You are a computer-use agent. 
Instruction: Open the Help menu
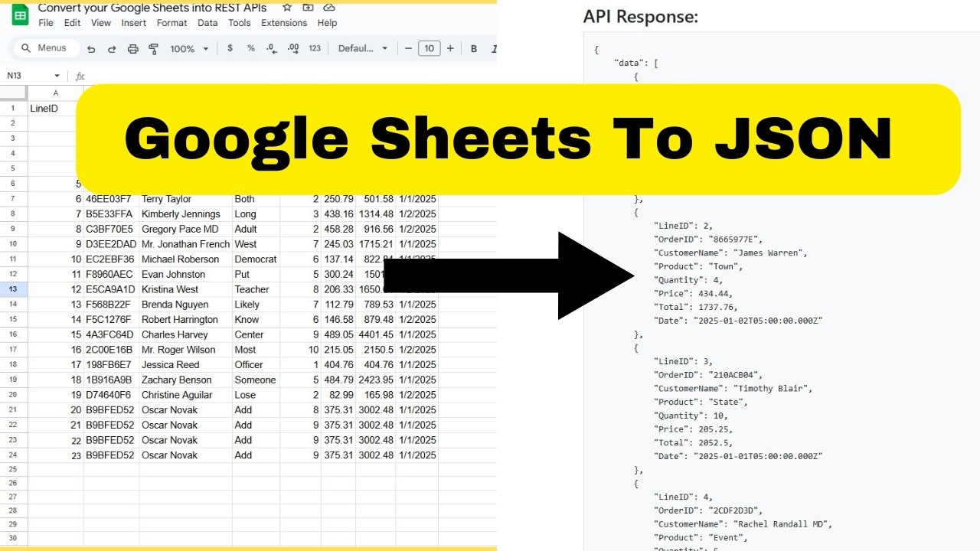point(327,23)
